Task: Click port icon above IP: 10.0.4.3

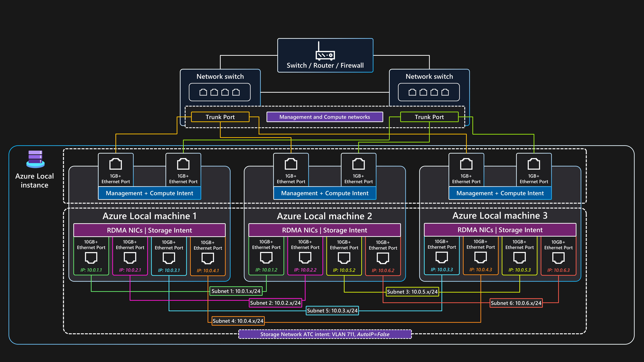Action: tap(481, 258)
